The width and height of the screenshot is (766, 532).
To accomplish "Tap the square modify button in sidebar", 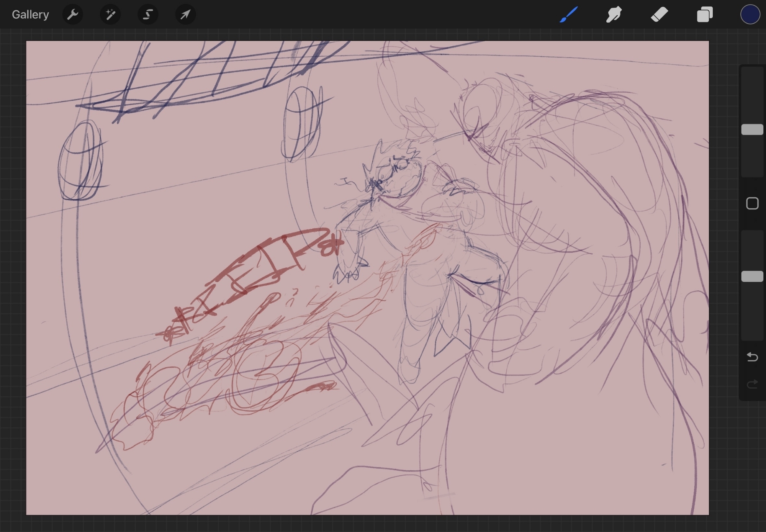I will tap(752, 203).
